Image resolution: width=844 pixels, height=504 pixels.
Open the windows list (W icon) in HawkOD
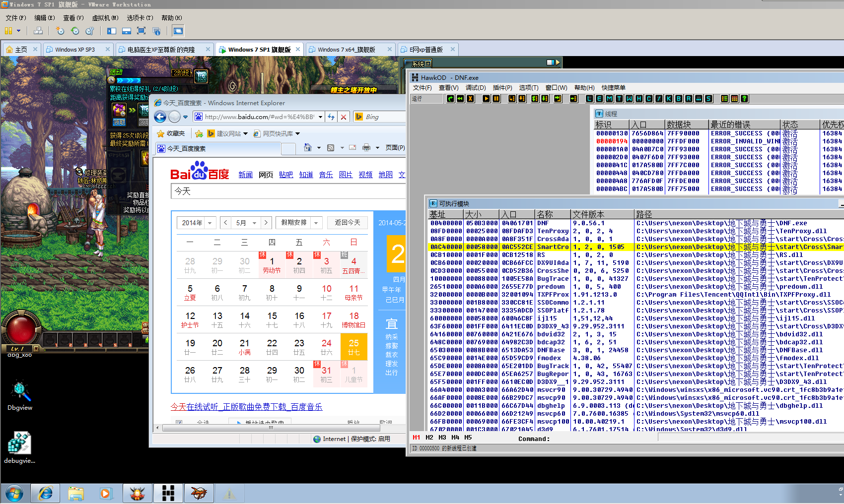click(x=629, y=99)
